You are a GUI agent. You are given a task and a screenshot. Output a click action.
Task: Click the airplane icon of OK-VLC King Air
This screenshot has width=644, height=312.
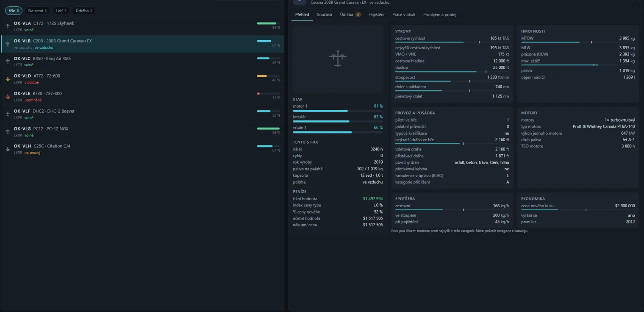pyautogui.click(x=8, y=61)
